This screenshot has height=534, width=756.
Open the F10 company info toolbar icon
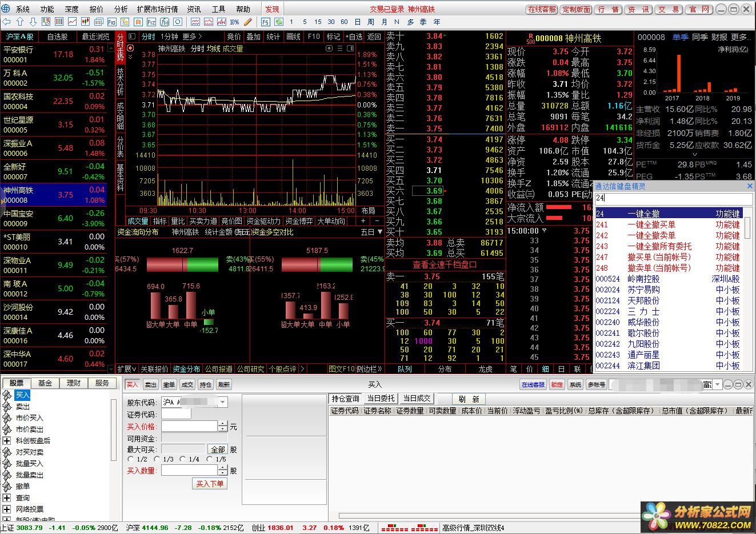pyautogui.click(x=111, y=22)
